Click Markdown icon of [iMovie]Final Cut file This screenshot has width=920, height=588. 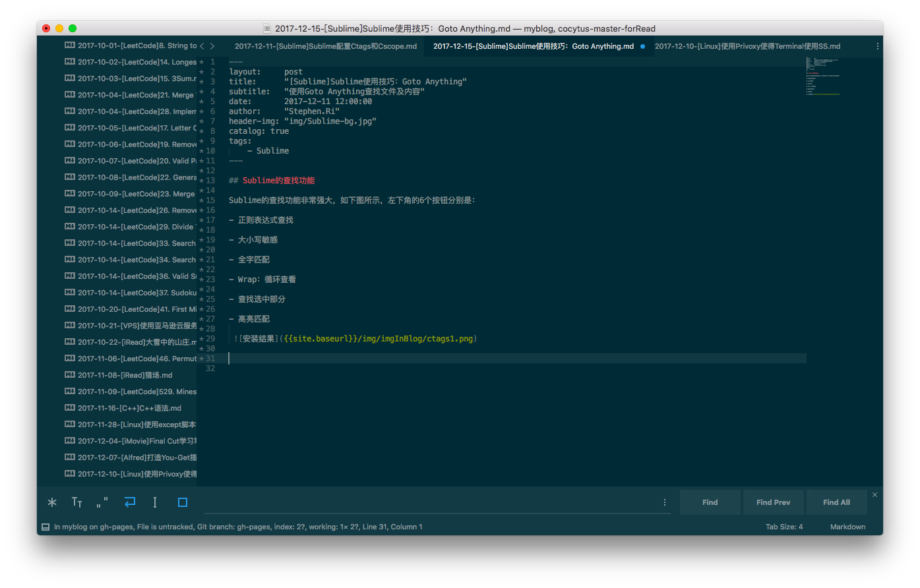point(69,441)
